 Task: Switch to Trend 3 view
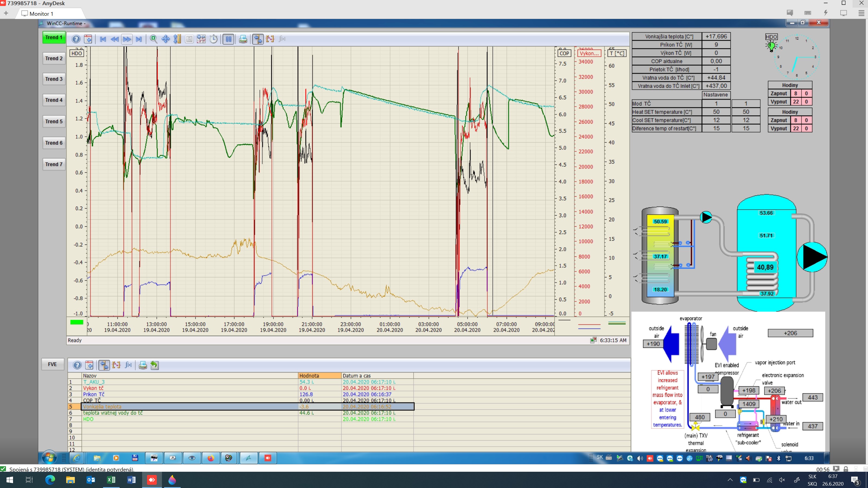[x=54, y=79]
